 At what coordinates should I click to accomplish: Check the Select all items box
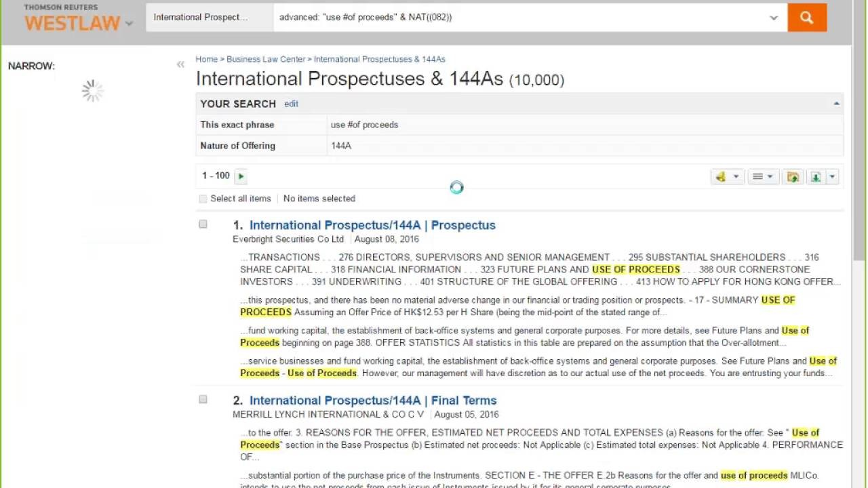coord(203,199)
